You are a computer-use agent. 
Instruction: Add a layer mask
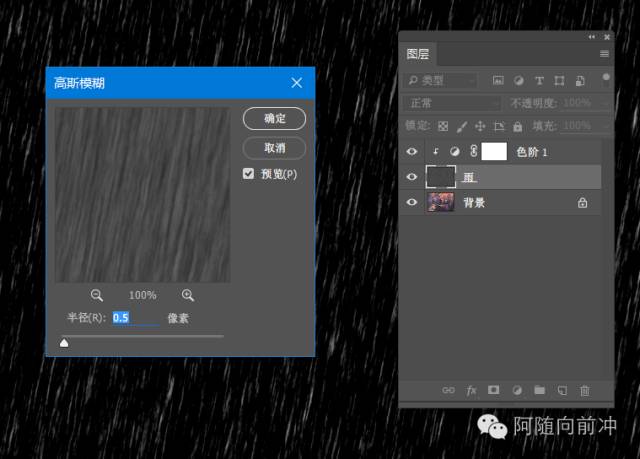point(493,390)
